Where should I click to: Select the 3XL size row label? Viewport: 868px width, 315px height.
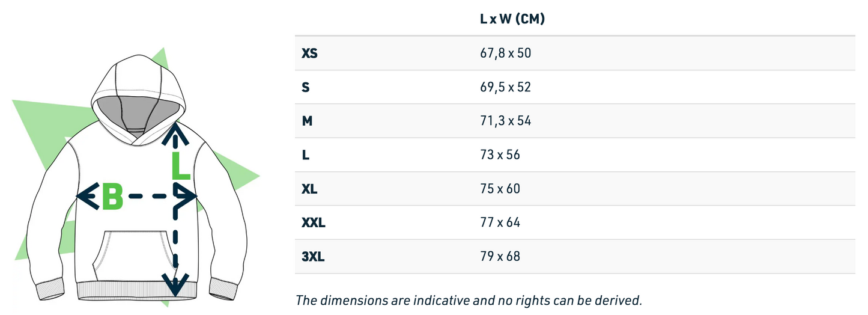[312, 257]
